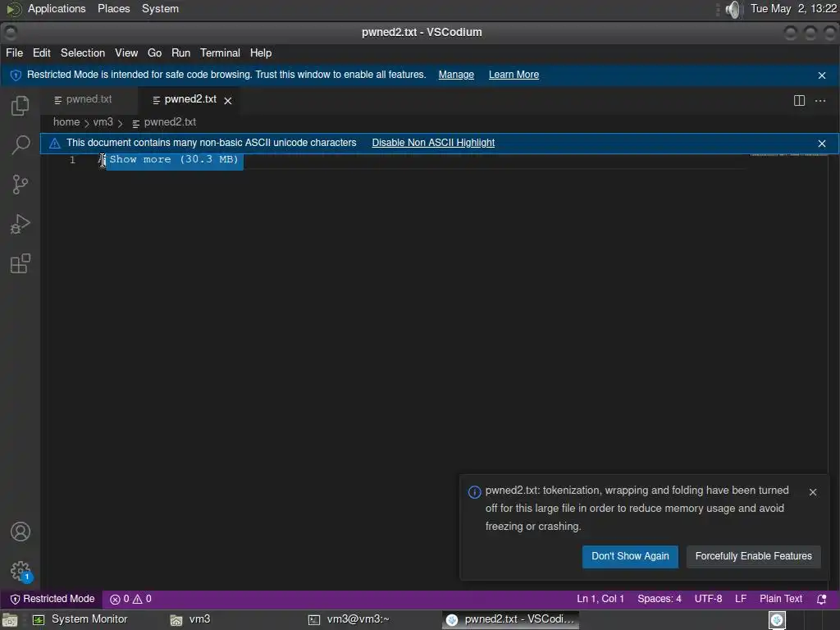Click Disable Non ASCII Highlight link
Screen dimensions: 840x630
[433, 143]
